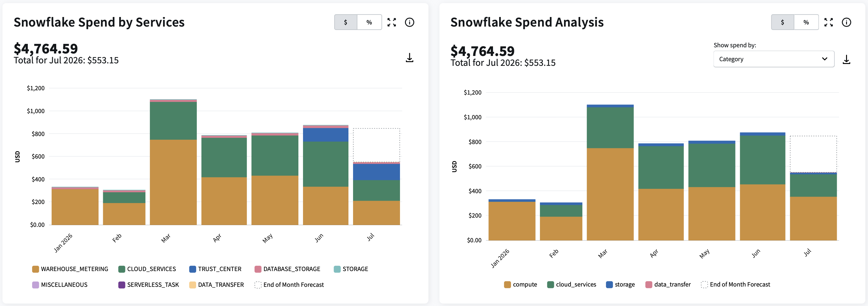Open info for Snowflake Spend Analysis

(846, 22)
